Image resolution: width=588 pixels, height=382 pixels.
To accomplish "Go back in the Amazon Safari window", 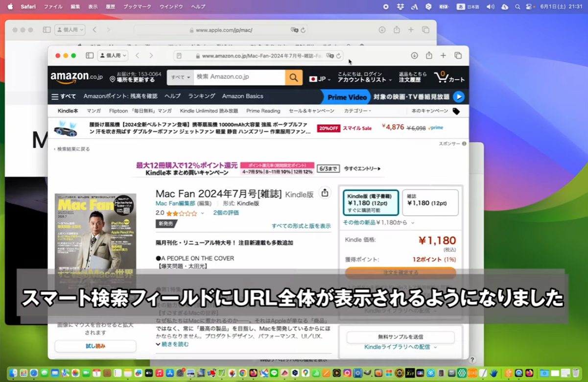I will click(x=138, y=56).
